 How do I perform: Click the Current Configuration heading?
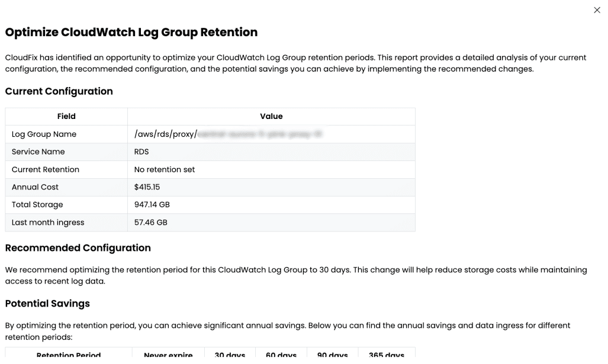tap(59, 92)
